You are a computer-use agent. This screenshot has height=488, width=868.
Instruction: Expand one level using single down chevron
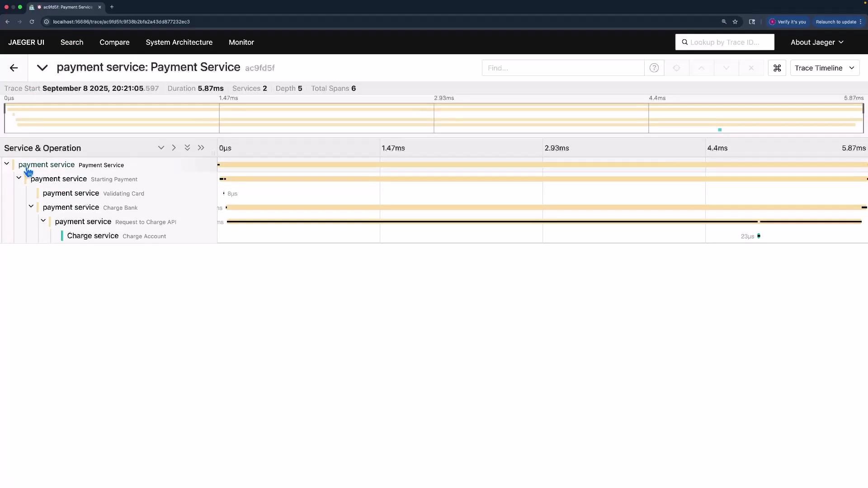pyautogui.click(x=161, y=148)
